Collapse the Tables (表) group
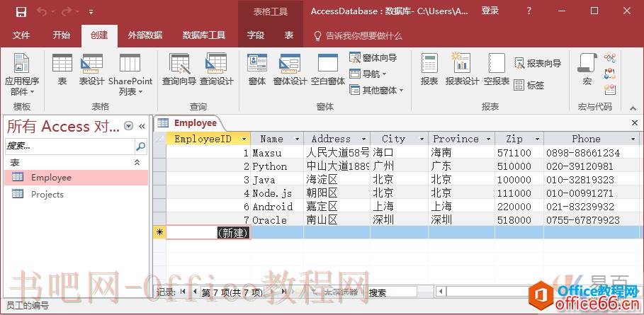This screenshot has width=644, height=315. coord(137,162)
